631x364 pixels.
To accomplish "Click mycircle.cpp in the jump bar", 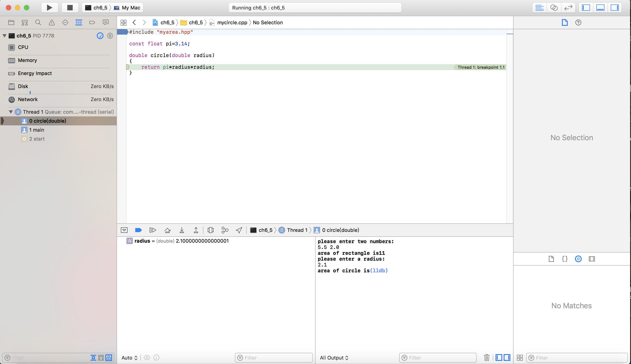I will (232, 22).
